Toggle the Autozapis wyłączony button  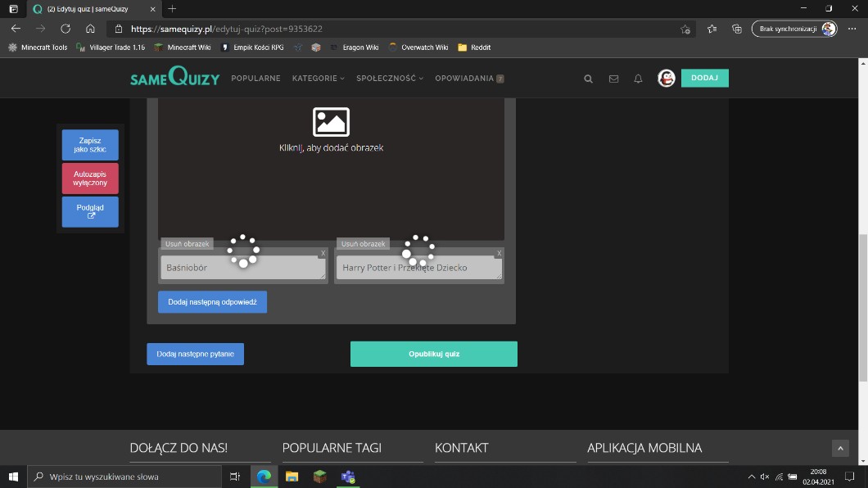[x=90, y=178]
